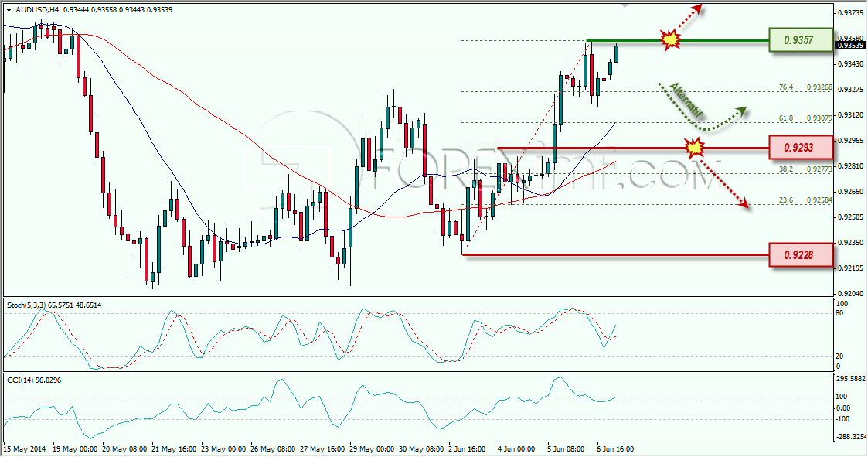Click price axis value 0.92195
Image resolution: width=868 pixels, height=457 pixels.
point(851,268)
